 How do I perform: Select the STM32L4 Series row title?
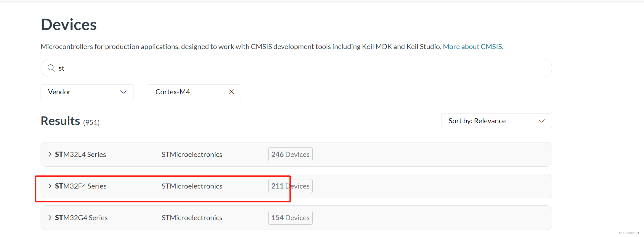(81, 154)
